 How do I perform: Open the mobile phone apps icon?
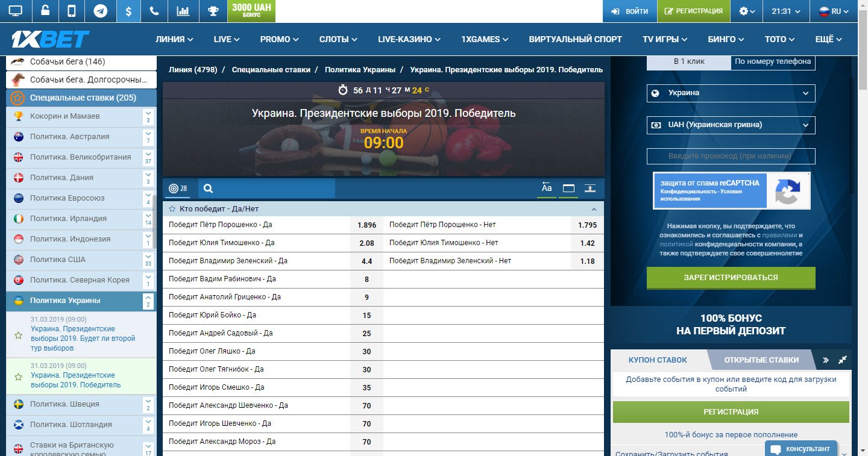(72, 11)
